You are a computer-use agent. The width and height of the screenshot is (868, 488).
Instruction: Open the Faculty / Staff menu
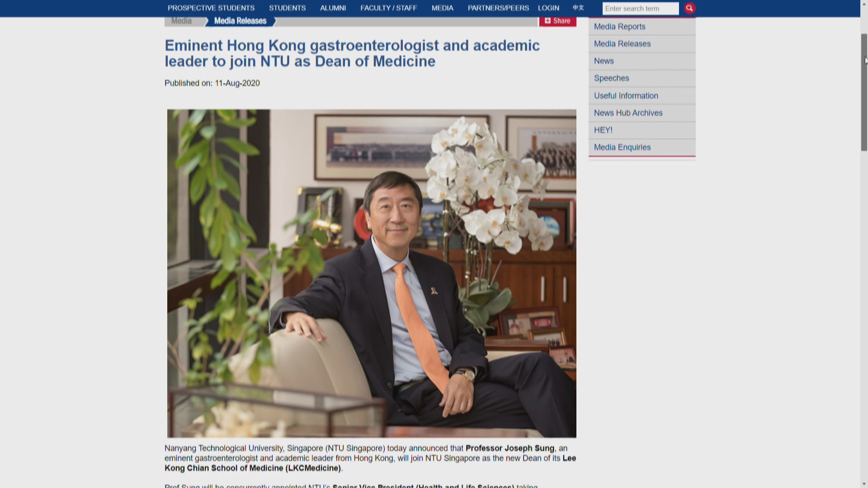tap(388, 8)
